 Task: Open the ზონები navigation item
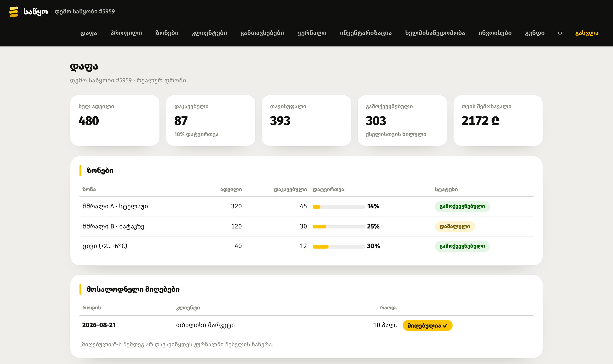167,33
